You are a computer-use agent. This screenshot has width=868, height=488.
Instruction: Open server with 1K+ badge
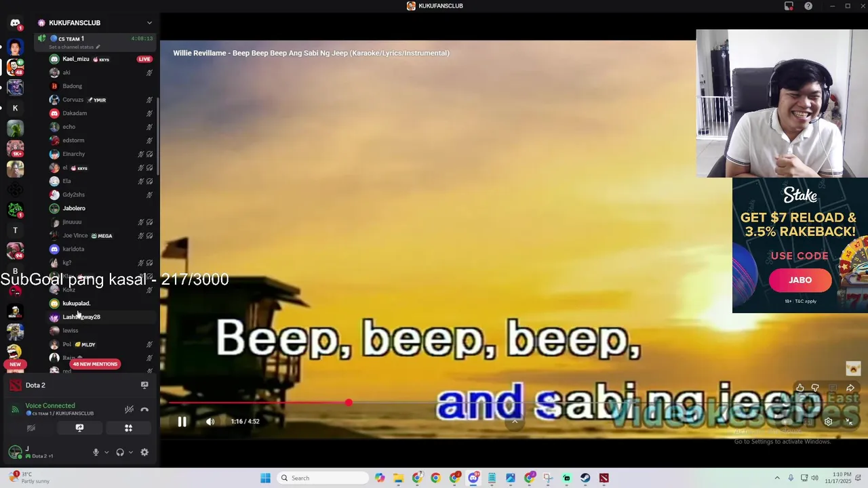point(15,148)
